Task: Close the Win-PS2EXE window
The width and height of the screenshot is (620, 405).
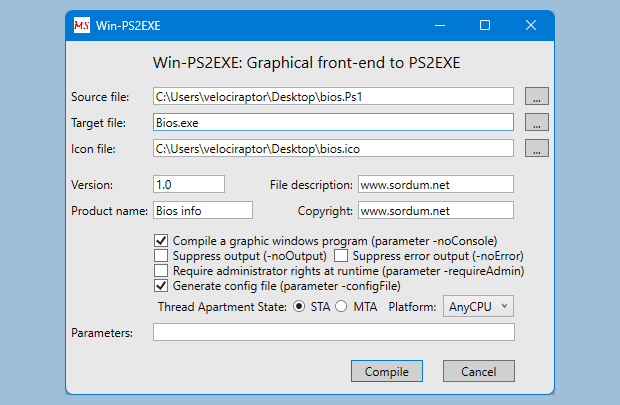Action: point(531,25)
